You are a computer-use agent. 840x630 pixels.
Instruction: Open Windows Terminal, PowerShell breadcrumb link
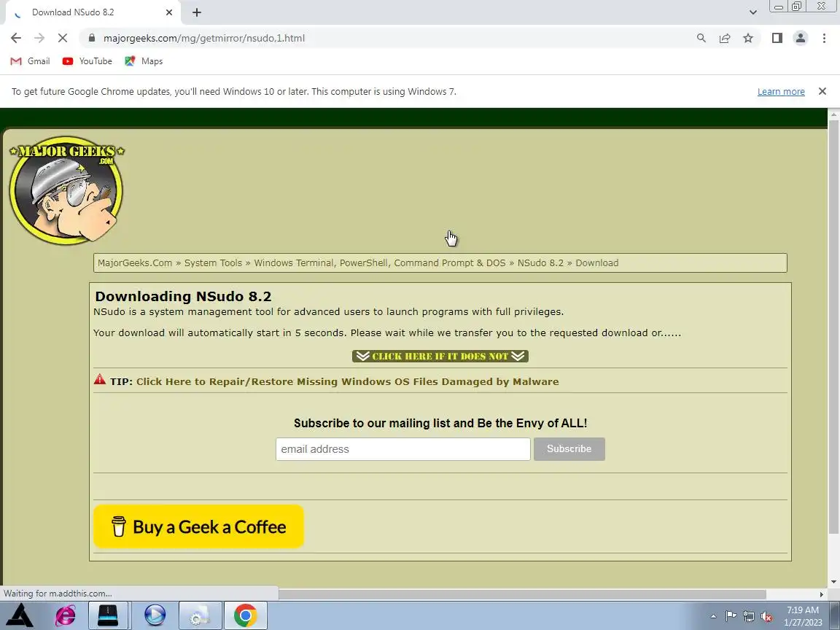[380, 263]
